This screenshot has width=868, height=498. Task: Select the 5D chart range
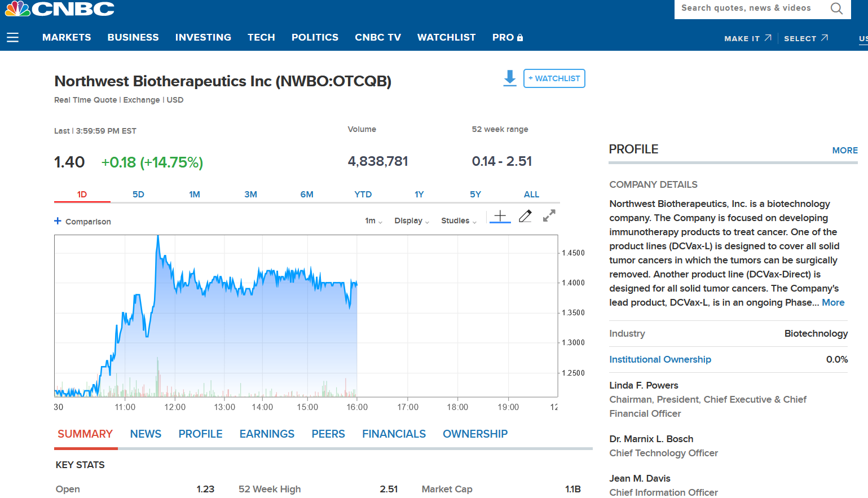tap(138, 194)
